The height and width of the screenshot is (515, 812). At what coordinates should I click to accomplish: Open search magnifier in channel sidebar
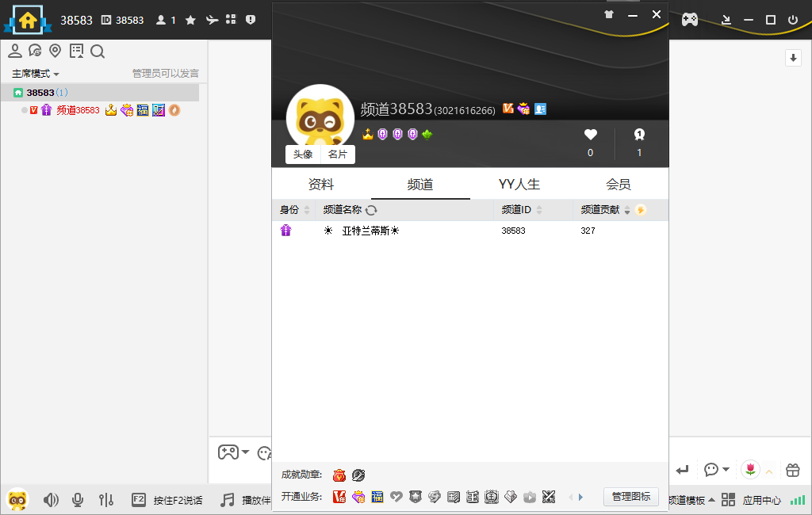pos(98,51)
